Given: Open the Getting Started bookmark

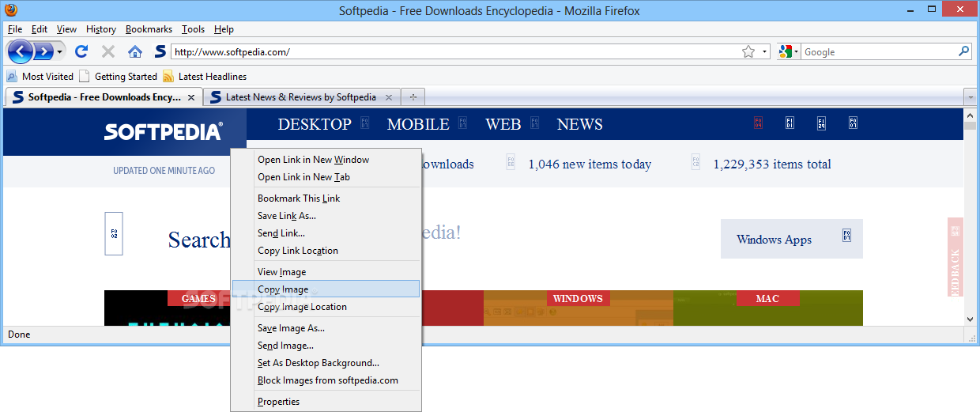Looking at the screenshot, I should [118, 77].
